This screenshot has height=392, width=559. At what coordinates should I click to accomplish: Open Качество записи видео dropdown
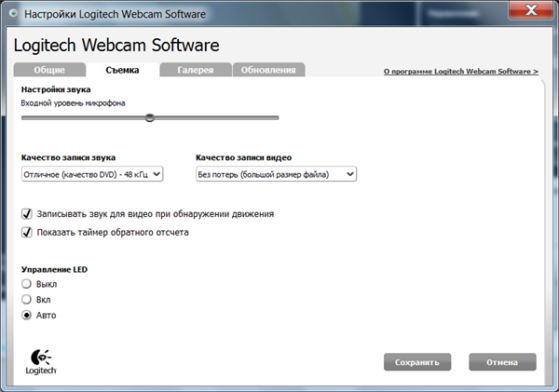pos(276,174)
